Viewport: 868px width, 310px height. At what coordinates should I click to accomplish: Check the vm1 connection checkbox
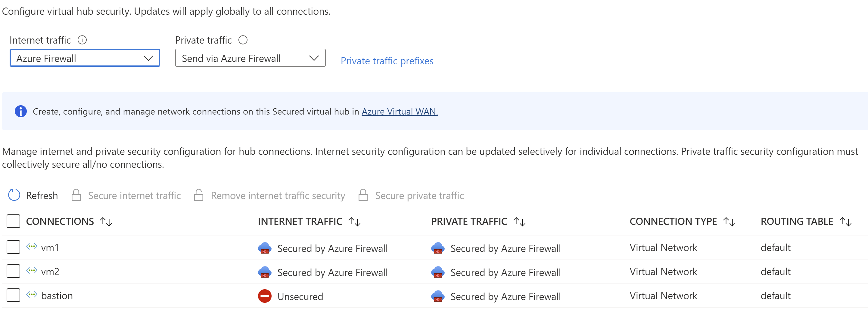13,247
